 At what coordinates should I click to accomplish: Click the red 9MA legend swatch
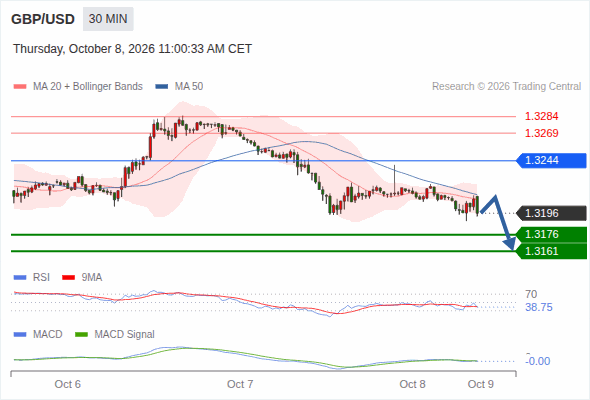click(68, 278)
